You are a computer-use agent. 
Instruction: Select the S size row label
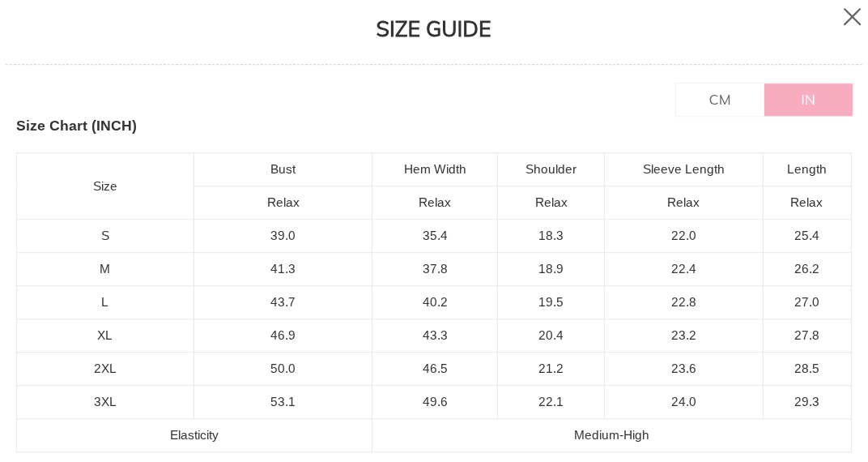coord(105,236)
